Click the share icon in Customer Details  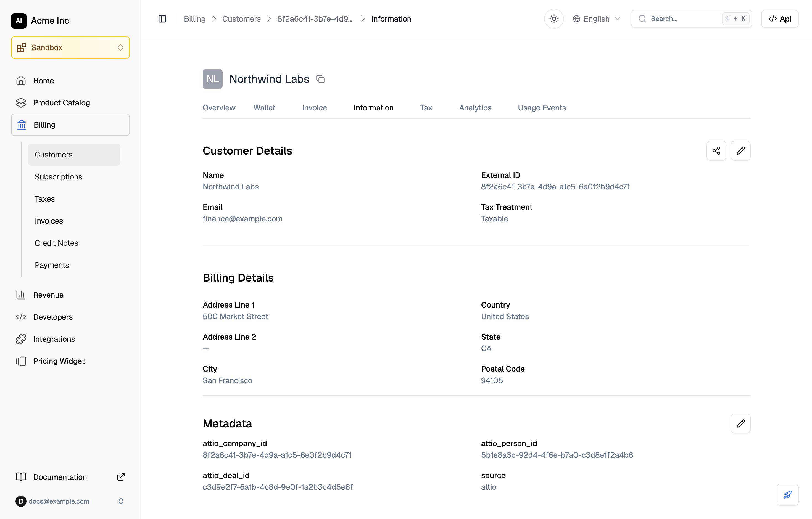click(x=716, y=151)
